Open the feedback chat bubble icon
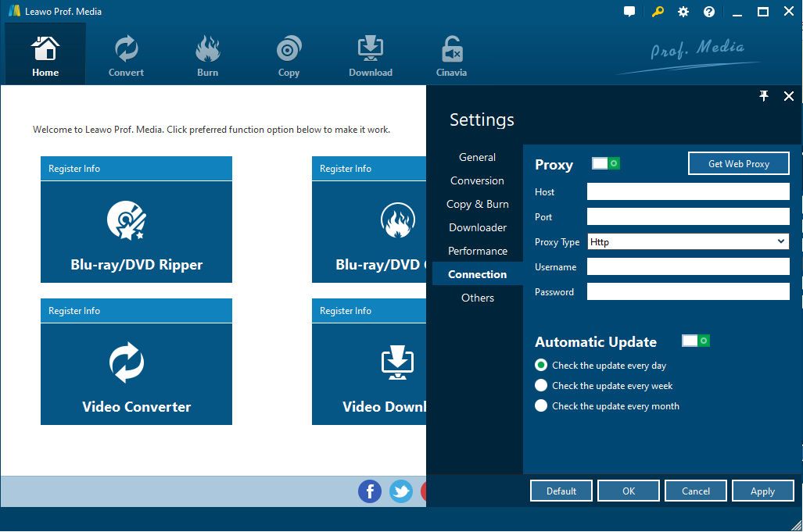Screen dimensions: 803x532 pyautogui.click(x=629, y=12)
